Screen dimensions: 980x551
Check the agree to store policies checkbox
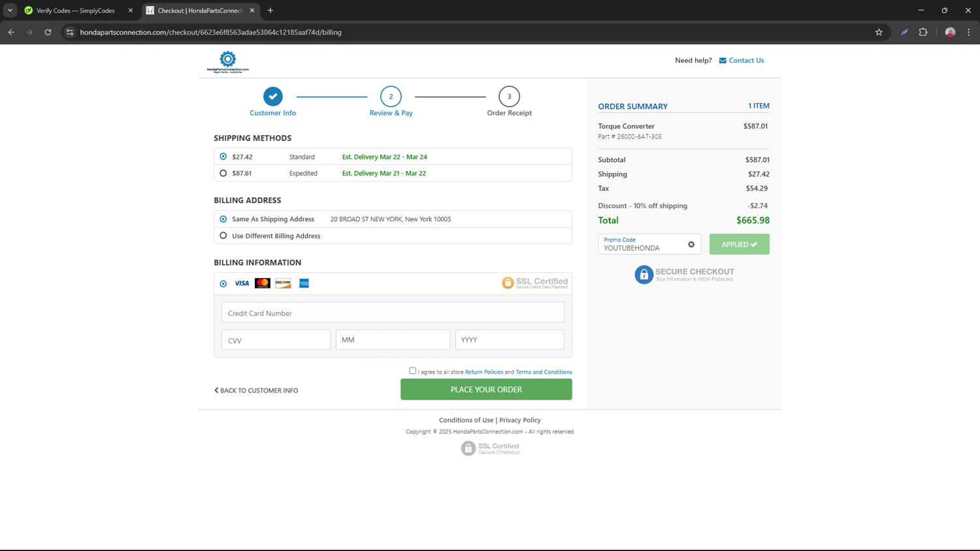click(x=412, y=371)
